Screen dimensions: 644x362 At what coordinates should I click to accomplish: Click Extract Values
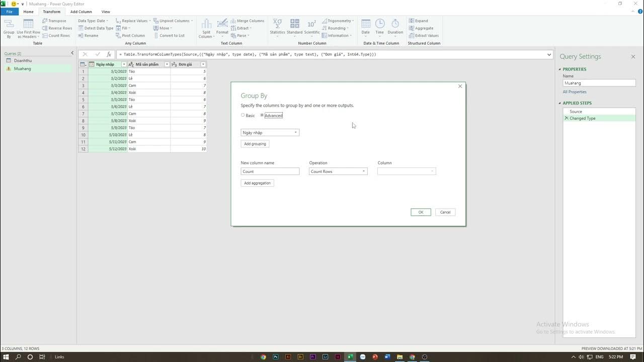tap(424, 36)
